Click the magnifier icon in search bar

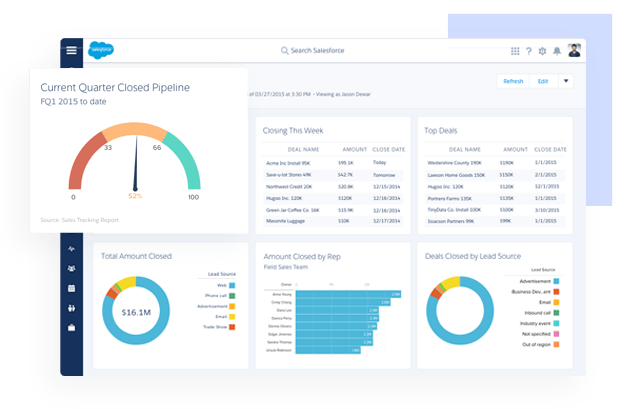click(x=284, y=51)
